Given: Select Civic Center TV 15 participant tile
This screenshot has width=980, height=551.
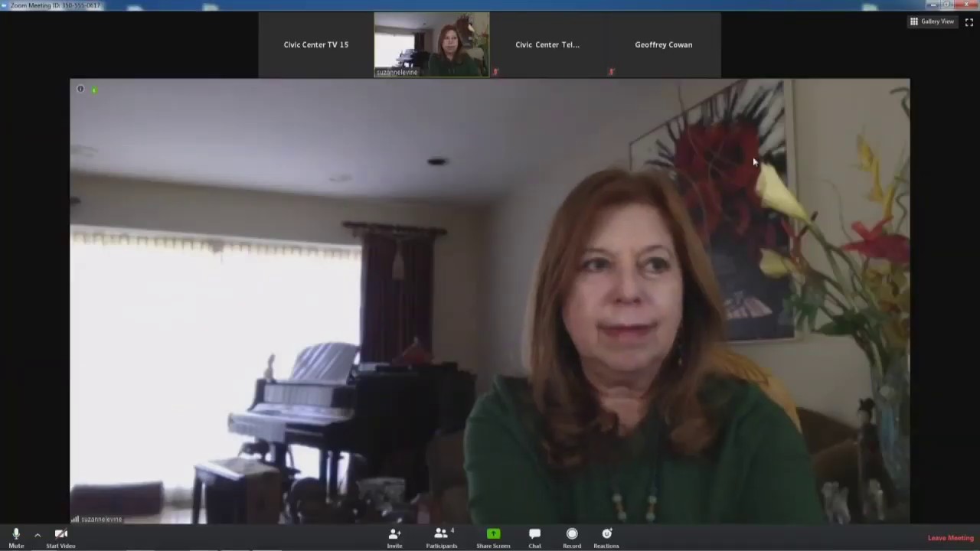Looking at the screenshot, I should (315, 44).
